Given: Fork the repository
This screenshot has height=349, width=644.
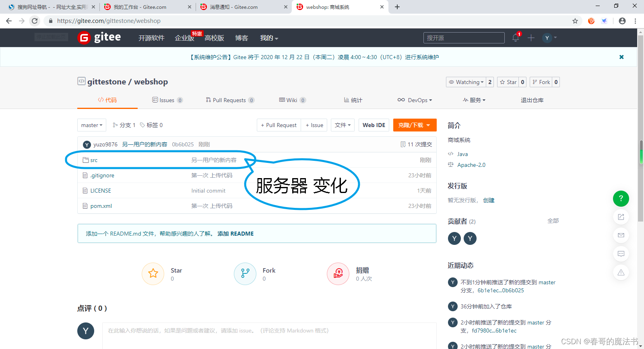Looking at the screenshot, I should (541, 82).
